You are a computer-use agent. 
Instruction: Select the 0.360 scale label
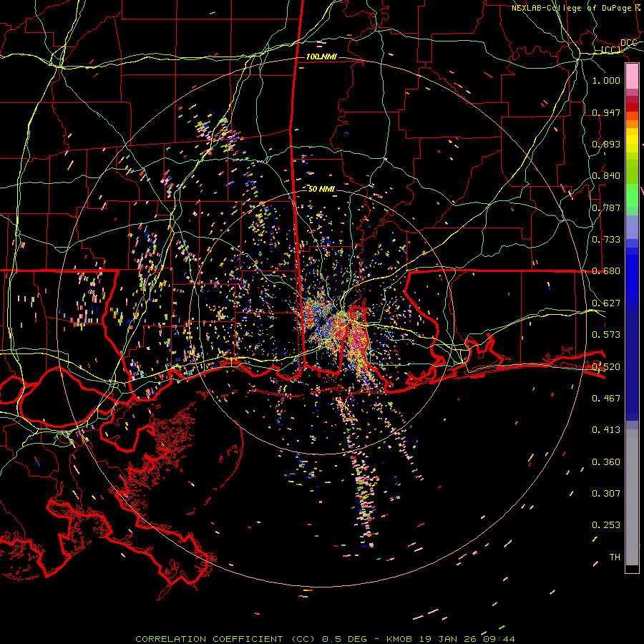606,462
